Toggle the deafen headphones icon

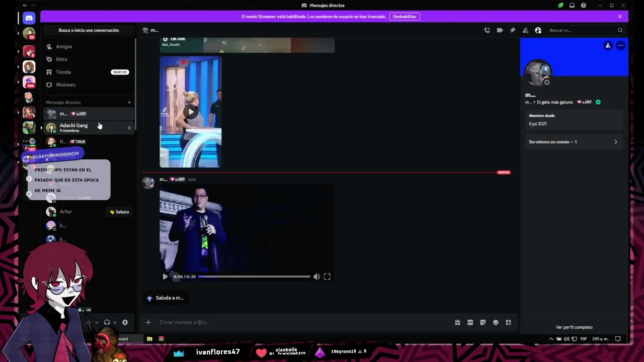[x=107, y=322]
